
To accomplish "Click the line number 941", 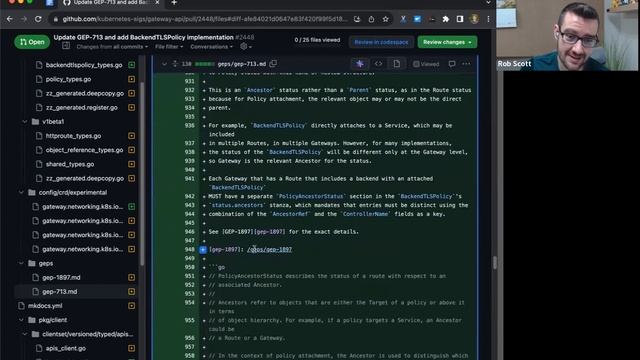I will (x=189, y=178).
